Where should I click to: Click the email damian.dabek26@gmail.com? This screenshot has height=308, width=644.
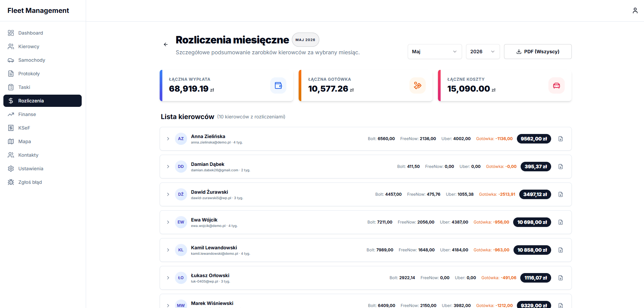click(x=215, y=170)
